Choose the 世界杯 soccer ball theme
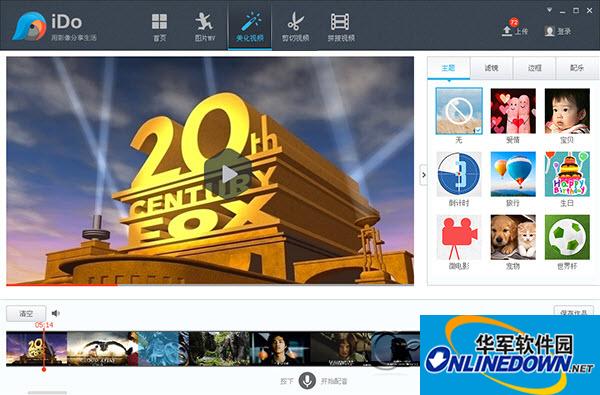This screenshot has width=600, height=395. 567,237
